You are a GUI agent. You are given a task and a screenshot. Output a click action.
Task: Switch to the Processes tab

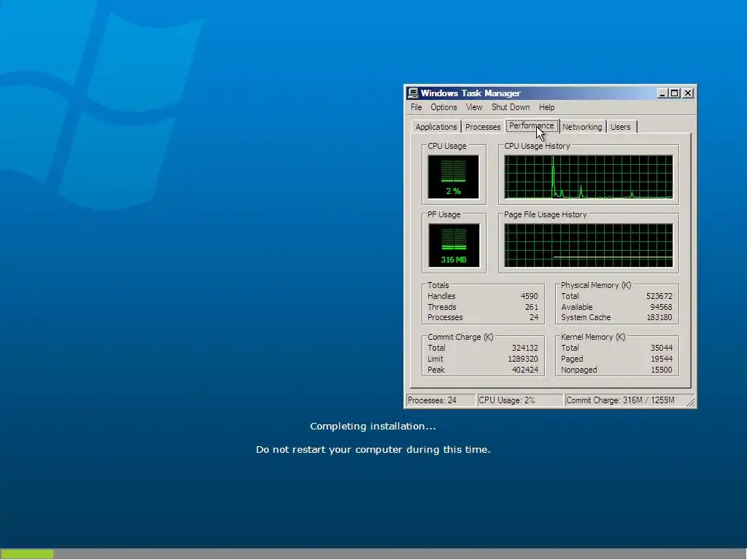[x=483, y=127]
